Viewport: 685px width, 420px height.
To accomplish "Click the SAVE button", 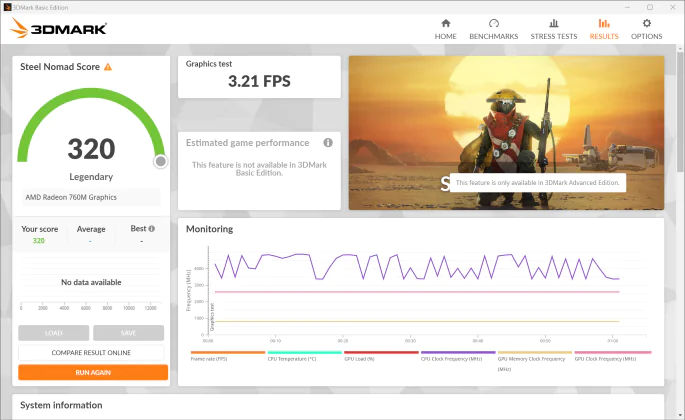I will (x=128, y=333).
